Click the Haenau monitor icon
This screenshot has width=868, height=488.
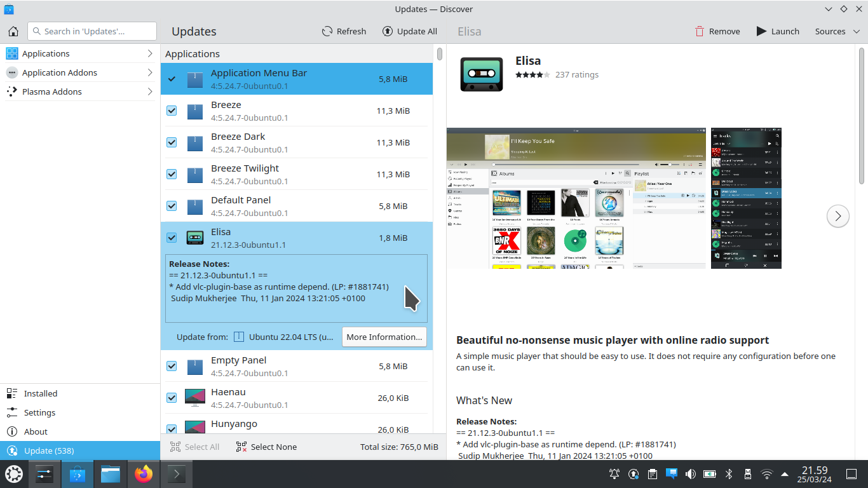coord(195,398)
